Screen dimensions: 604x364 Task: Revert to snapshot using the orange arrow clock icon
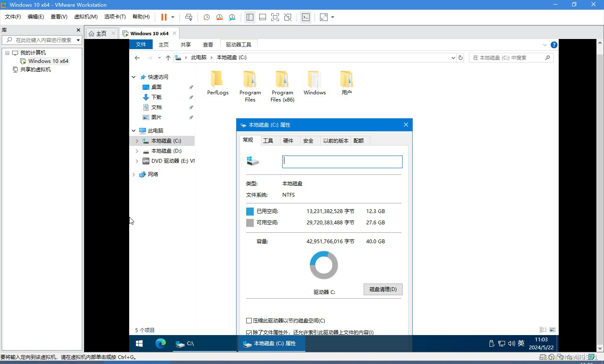(219, 17)
